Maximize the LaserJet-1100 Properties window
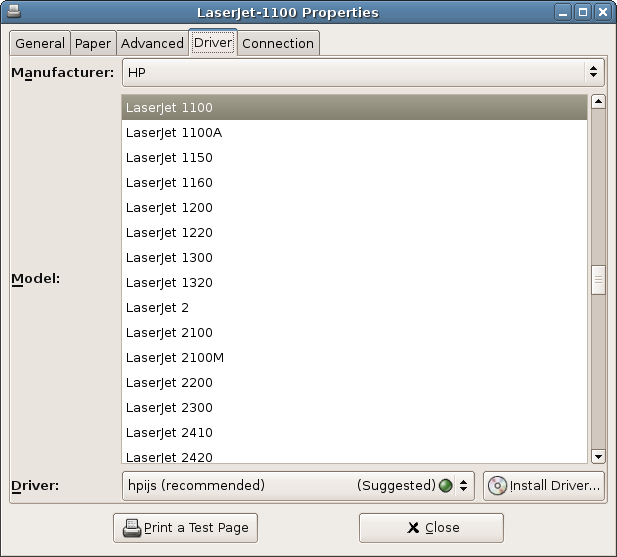The width and height of the screenshot is (617, 557). click(583, 13)
